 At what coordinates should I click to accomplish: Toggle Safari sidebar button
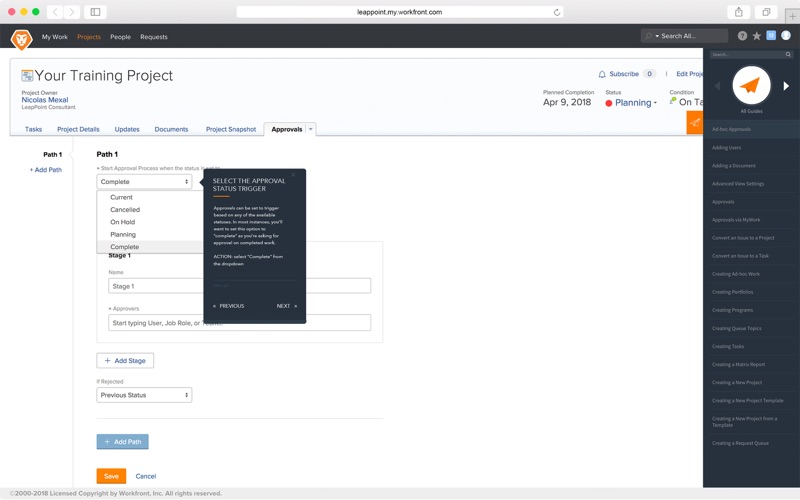(95, 12)
